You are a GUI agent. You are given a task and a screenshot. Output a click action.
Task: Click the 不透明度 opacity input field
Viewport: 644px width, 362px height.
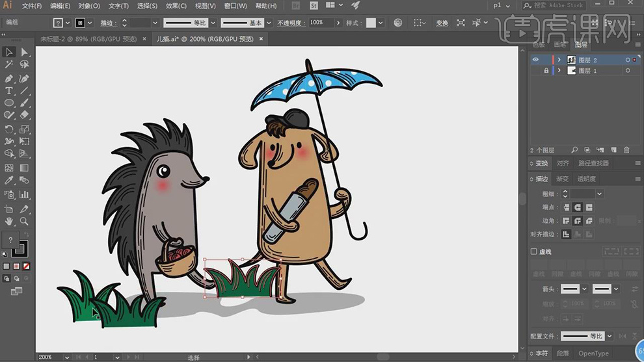pyautogui.click(x=320, y=23)
